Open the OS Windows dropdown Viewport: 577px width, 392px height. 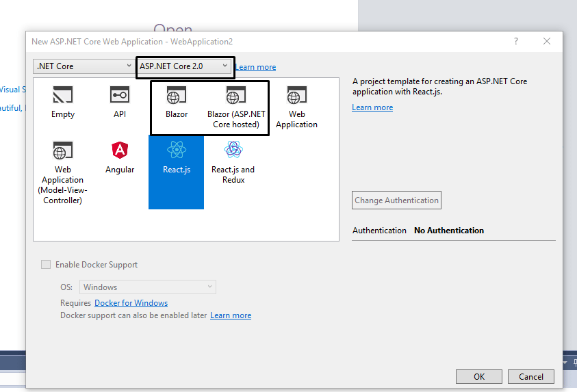point(148,287)
